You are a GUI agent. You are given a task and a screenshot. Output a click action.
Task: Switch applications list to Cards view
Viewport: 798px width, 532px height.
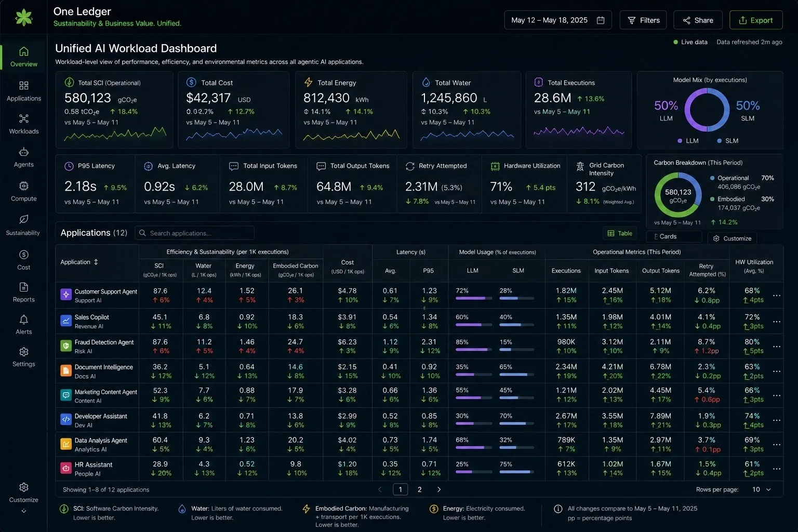pyautogui.click(x=674, y=236)
